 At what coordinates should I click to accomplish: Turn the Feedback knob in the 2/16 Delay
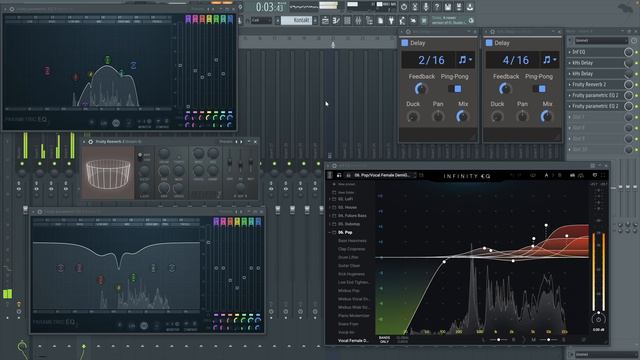(x=420, y=89)
